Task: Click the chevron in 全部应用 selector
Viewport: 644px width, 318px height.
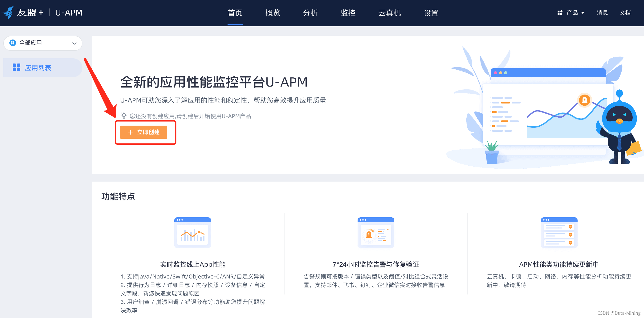Action: (74, 43)
